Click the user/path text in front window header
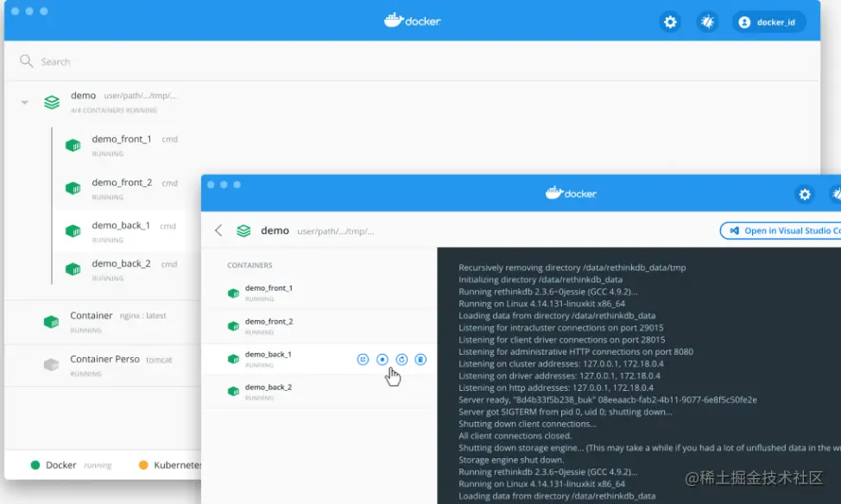The height and width of the screenshot is (504, 841). (x=336, y=231)
